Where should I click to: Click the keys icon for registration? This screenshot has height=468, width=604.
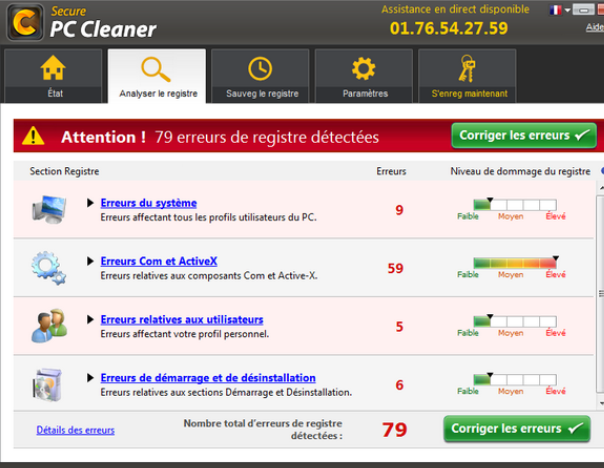pos(467,69)
